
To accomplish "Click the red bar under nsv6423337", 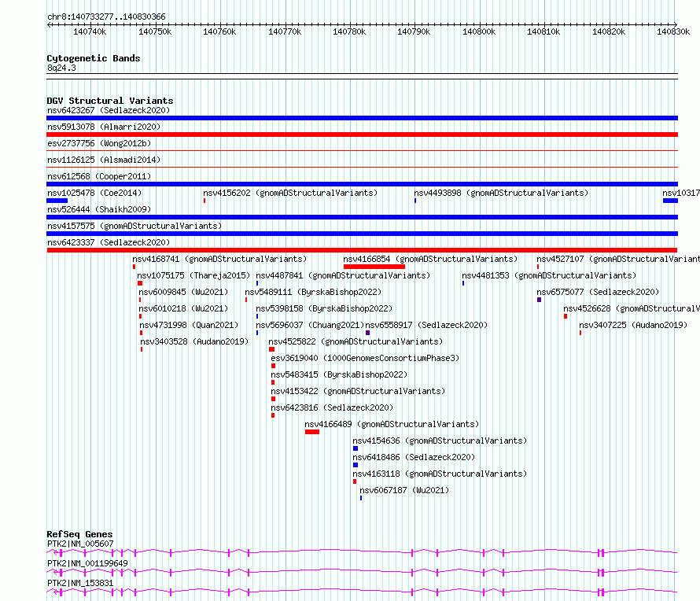I will 362,250.
